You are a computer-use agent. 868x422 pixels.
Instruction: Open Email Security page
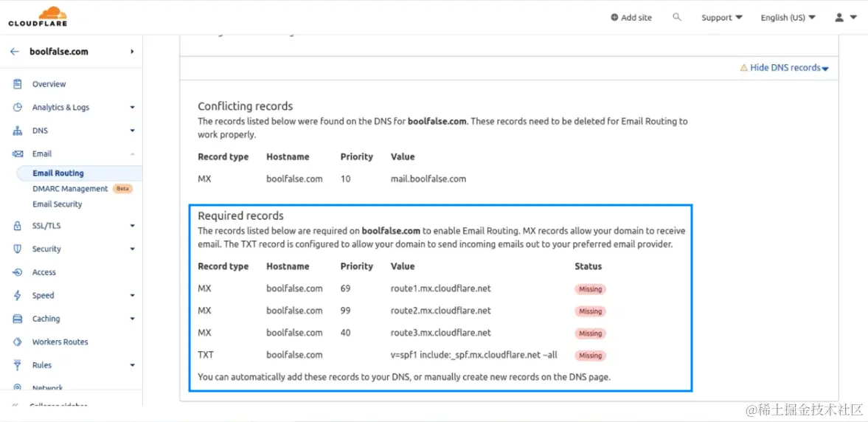57,204
